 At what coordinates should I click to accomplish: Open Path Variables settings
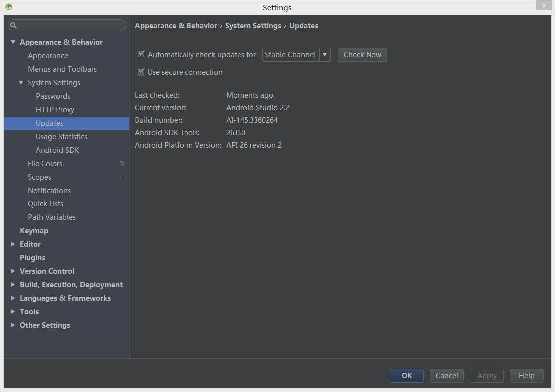coord(52,217)
